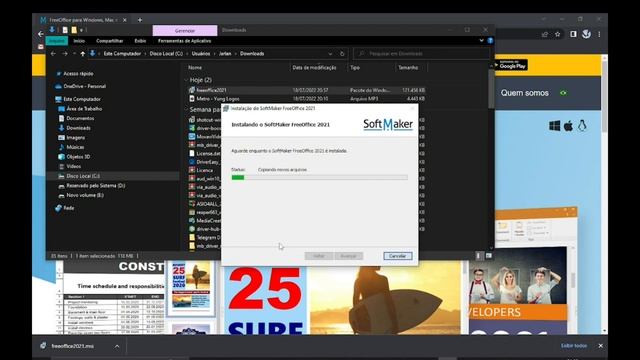Go back in File Explorer navigation
The height and width of the screenshot is (360, 640).
click(x=53, y=53)
